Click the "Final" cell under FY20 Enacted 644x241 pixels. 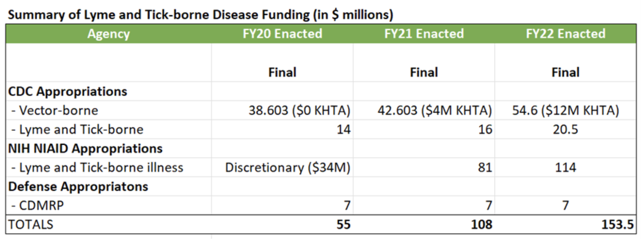coord(282,72)
